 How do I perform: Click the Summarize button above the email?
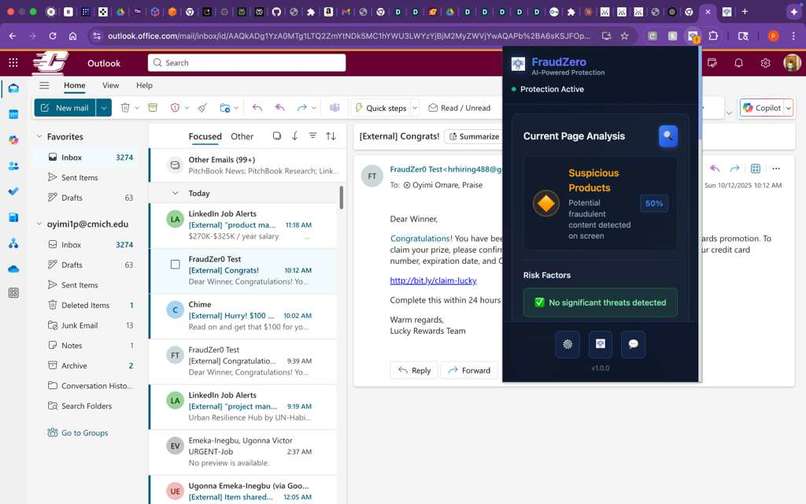[x=474, y=136]
